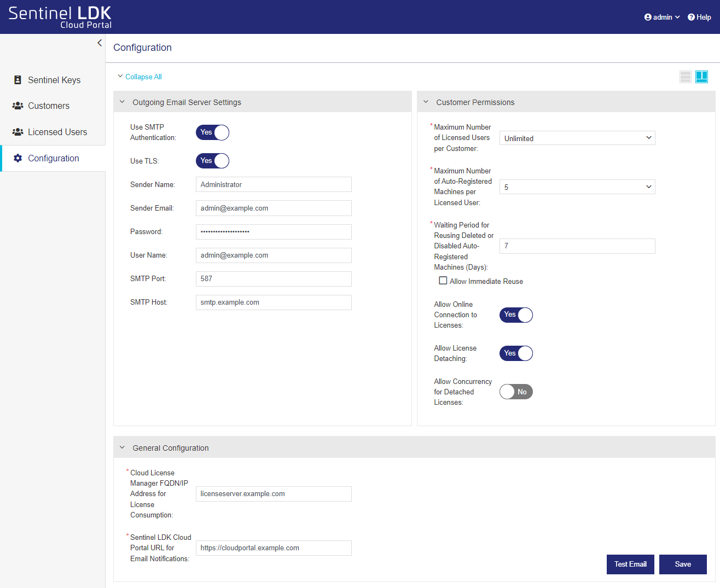The image size is (720, 588).
Task: Enable Allow Concurrency for Detached Licenses
Action: [x=516, y=392]
